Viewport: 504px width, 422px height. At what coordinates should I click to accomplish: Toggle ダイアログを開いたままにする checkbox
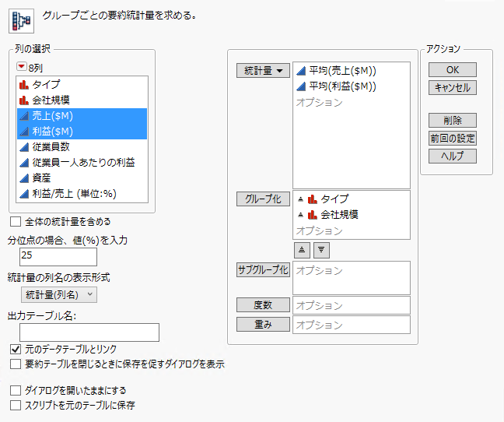[16, 390]
